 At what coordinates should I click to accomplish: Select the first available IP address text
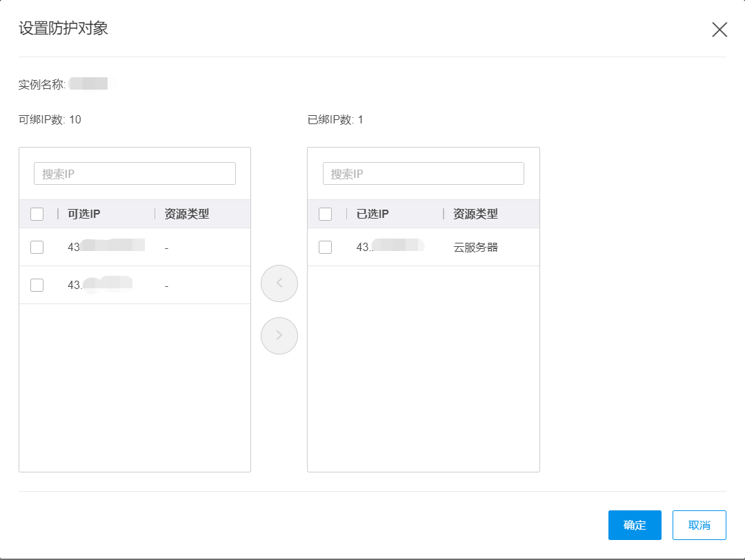pos(106,247)
